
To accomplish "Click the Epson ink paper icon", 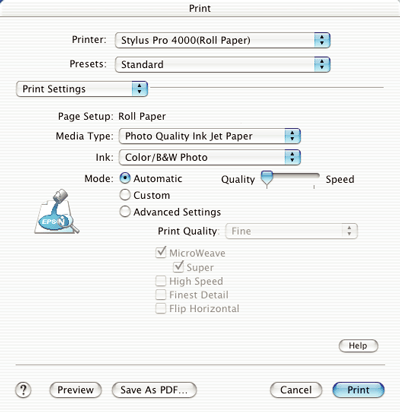I will (57, 211).
